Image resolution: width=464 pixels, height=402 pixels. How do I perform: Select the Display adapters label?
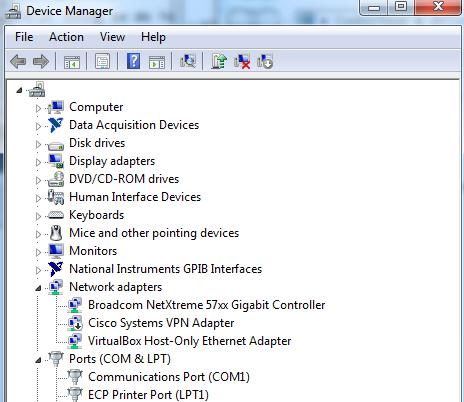[x=112, y=161]
